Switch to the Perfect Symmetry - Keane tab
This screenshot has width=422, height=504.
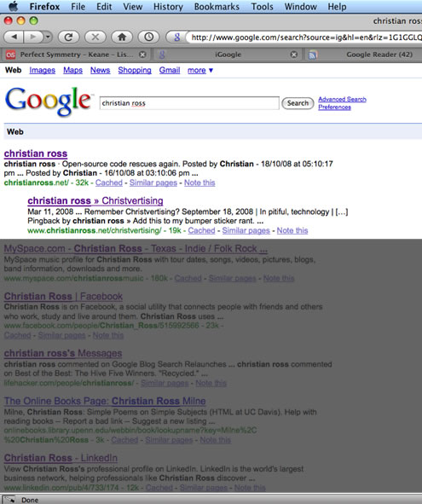coord(77,55)
